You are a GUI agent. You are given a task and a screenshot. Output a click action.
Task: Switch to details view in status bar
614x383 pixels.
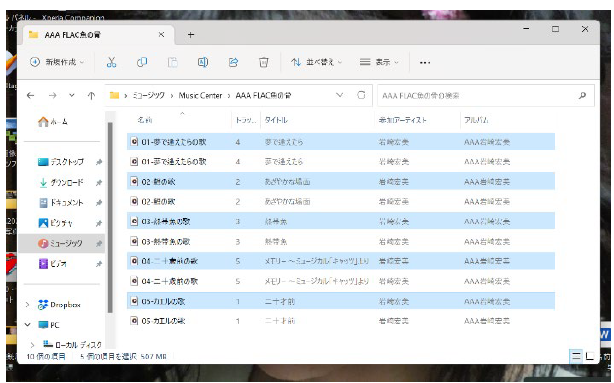[576, 356]
